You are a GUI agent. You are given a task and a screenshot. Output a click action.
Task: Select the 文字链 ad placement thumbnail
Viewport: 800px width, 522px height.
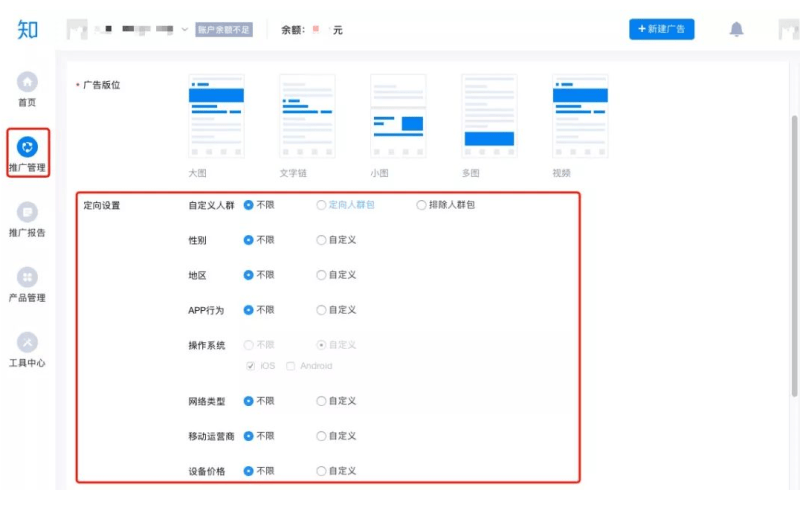(x=307, y=116)
